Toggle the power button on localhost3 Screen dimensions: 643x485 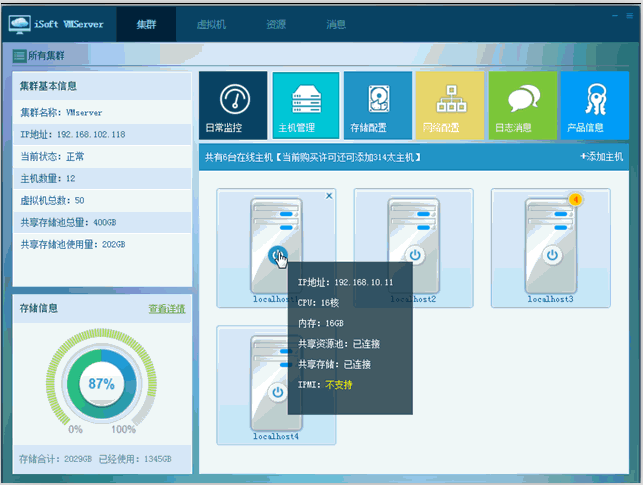(x=552, y=255)
